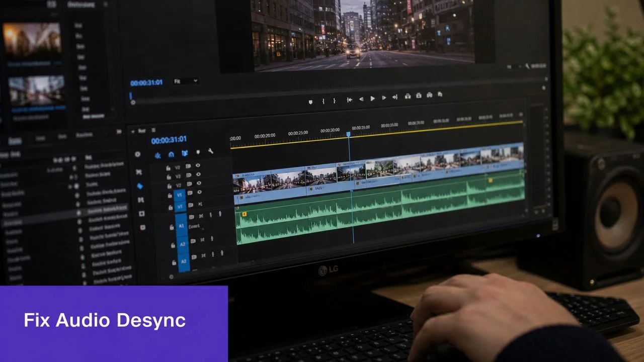This screenshot has width=644, height=362.
Task: Open the panel tabs overflow double-chevron
Action: [x=119, y=132]
